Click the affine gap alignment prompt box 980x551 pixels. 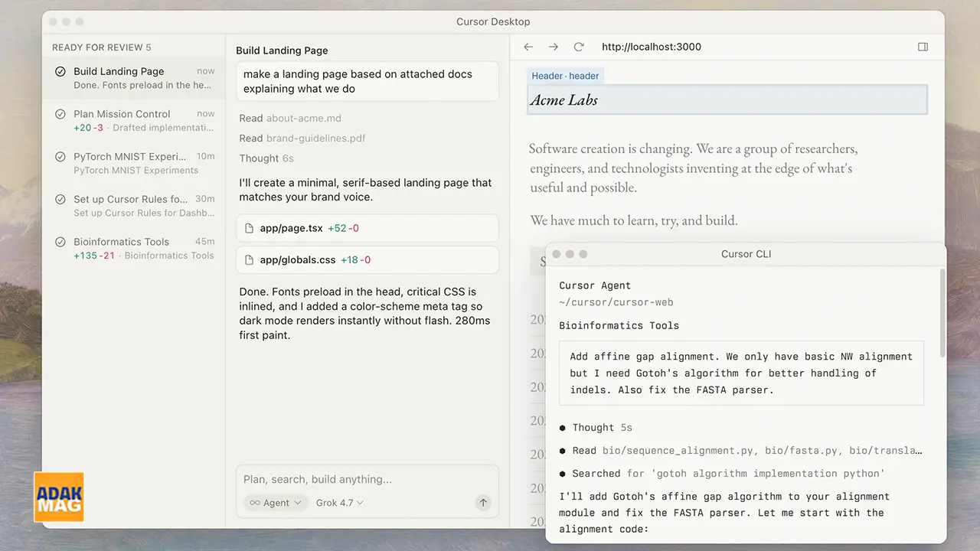click(741, 373)
